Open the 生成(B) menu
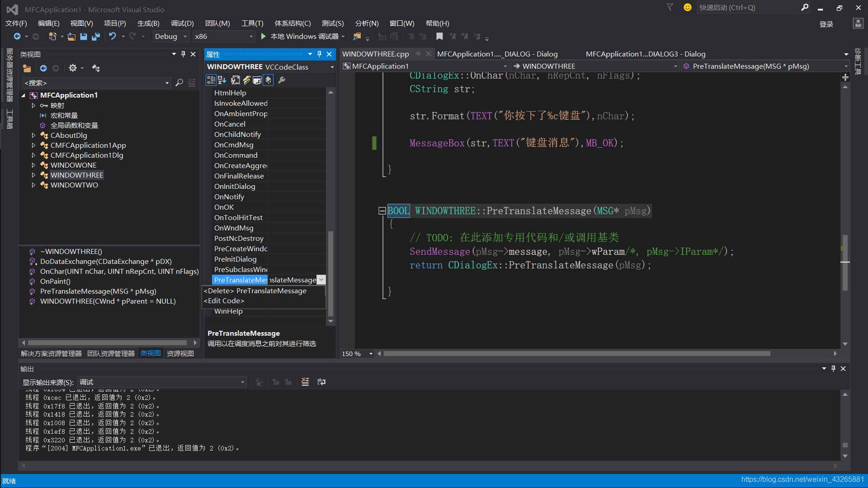The height and width of the screenshot is (488, 868). (148, 23)
